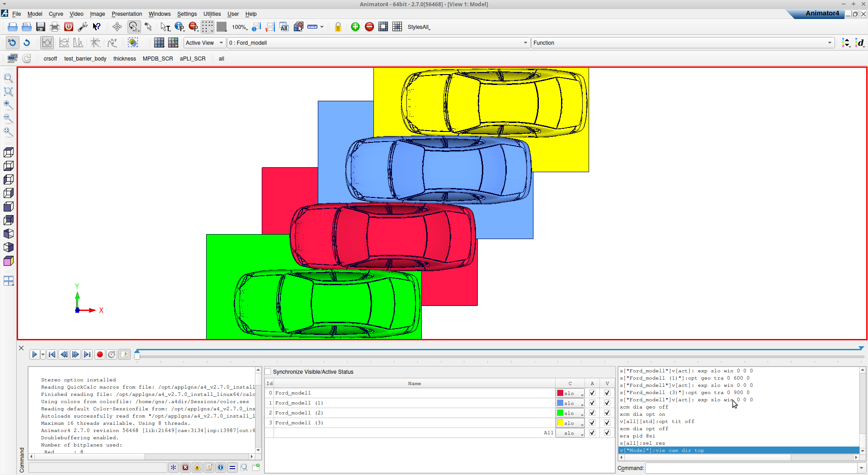Image resolution: width=868 pixels, height=475 pixels.
Task: Click the warning triangle filter icon
Action: point(197,468)
